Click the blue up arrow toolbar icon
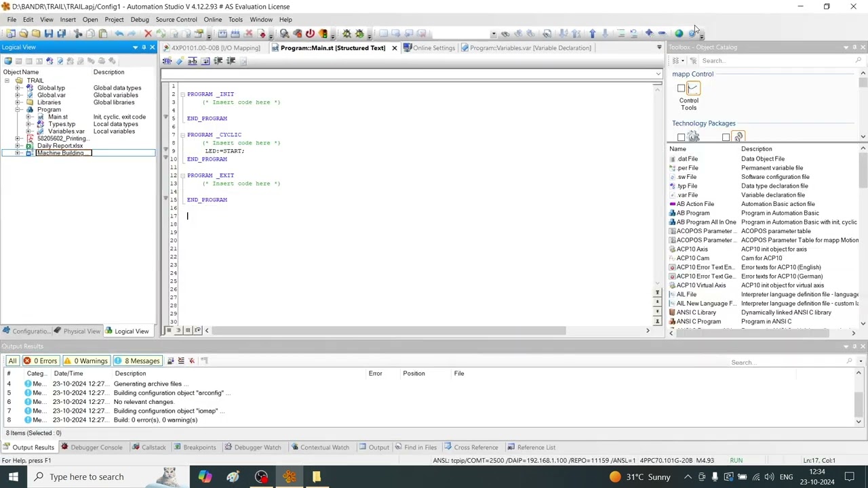 (592, 33)
